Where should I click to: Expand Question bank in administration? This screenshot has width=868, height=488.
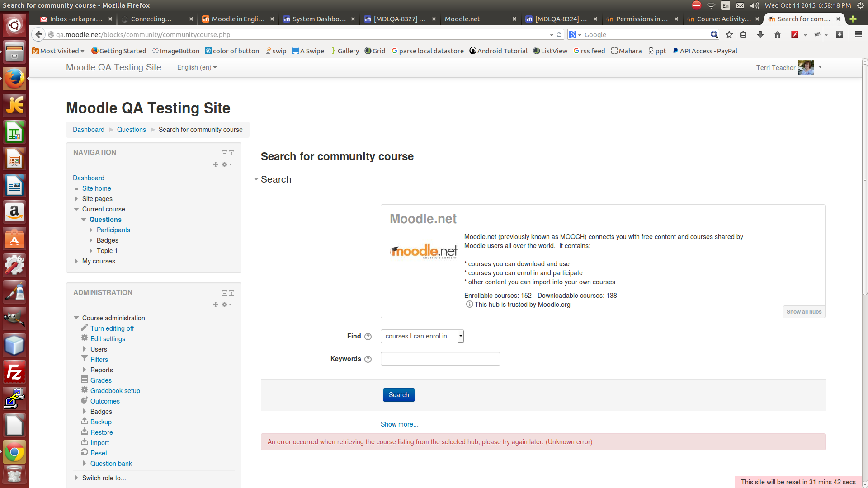tap(84, 463)
